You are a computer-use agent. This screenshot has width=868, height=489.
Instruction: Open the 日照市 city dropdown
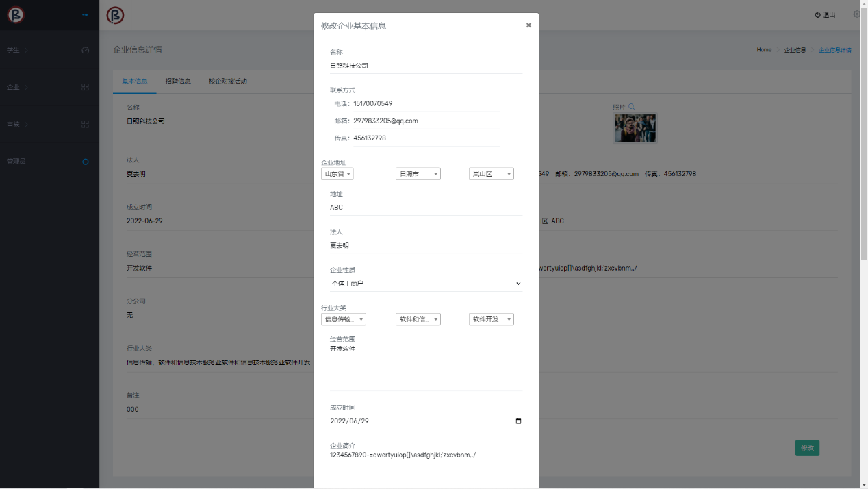pyautogui.click(x=418, y=174)
